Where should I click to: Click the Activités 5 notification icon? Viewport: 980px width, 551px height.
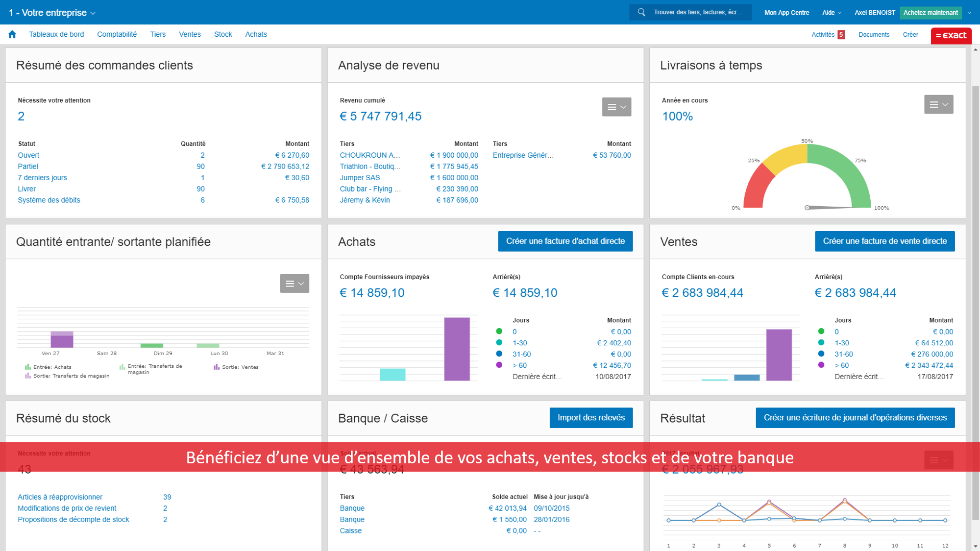click(x=830, y=34)
